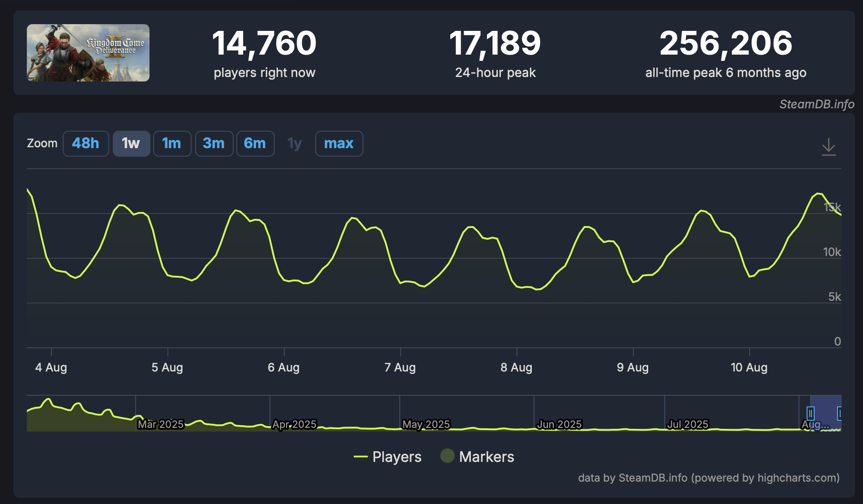
Task: Toggle the Players series in legend
Action: (388, 457)
